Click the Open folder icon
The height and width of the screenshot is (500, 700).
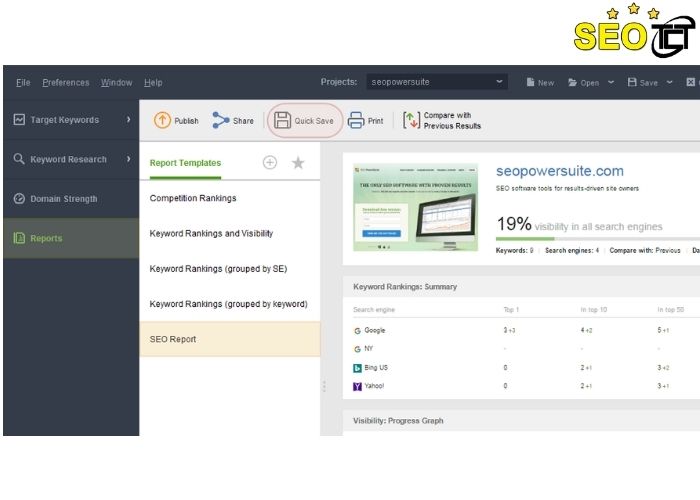pyautogui.click(x=572, y=83)
